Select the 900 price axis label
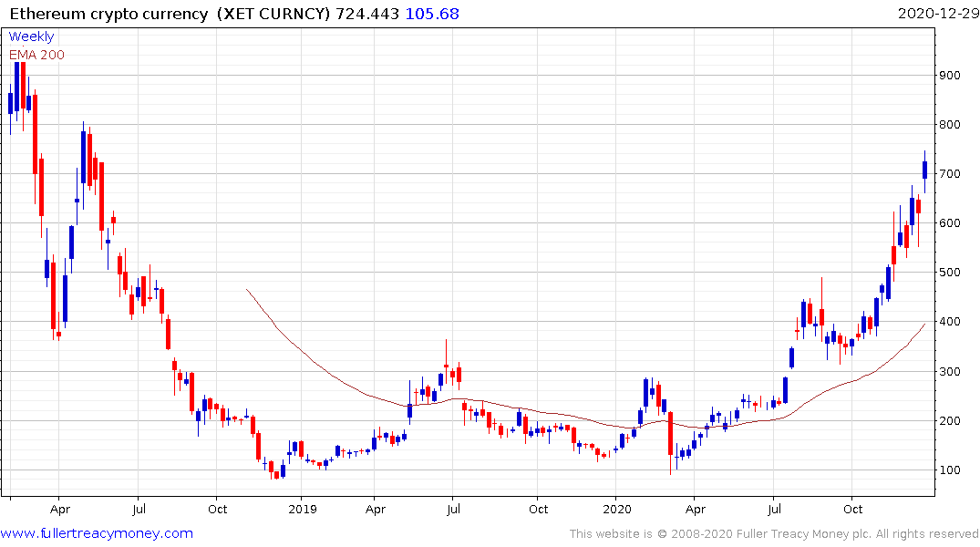The height and width of the screenshot is (547, 980). [x=950, y=76]
